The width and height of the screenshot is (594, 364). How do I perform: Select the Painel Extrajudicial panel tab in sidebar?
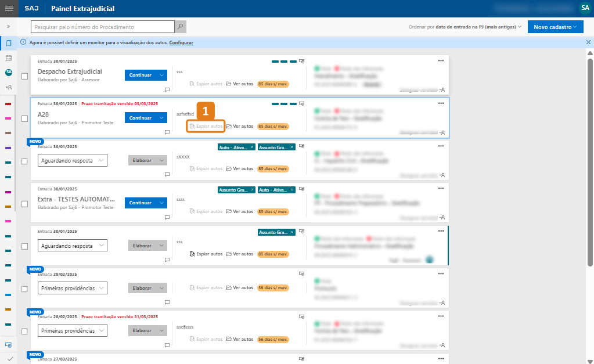click(x=8, y=42)
